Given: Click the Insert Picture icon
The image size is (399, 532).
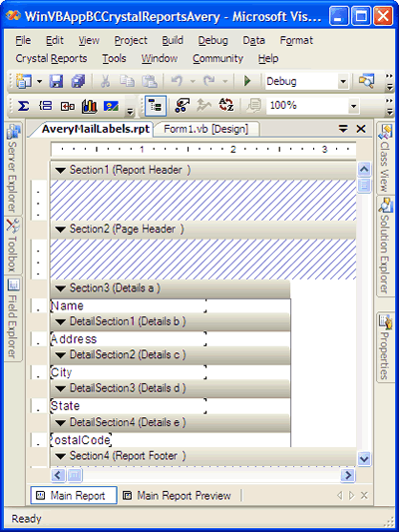Looking at the screenshot, I should tap(111, 106).
